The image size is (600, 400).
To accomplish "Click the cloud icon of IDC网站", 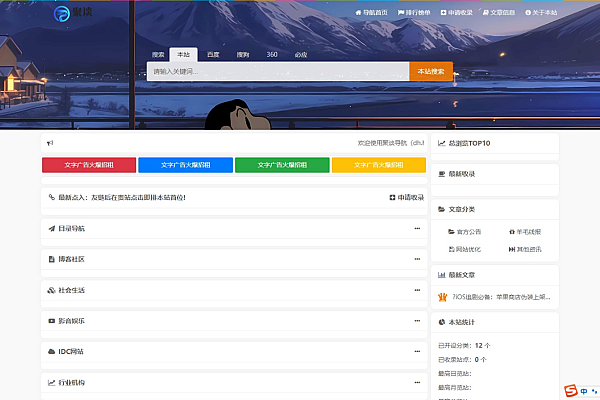I will (x=52, y=351).
